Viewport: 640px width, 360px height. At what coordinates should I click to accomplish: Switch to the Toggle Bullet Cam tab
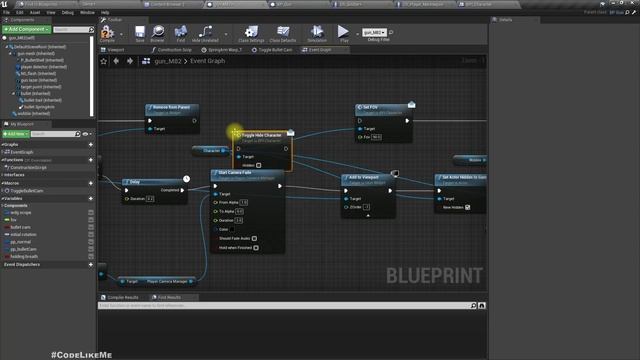click(272, 50)
